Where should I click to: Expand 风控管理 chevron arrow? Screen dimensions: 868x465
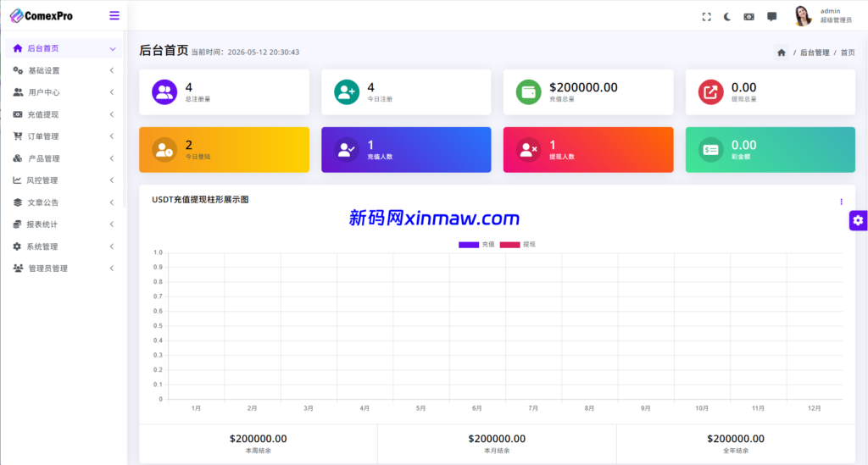(112, 180)
